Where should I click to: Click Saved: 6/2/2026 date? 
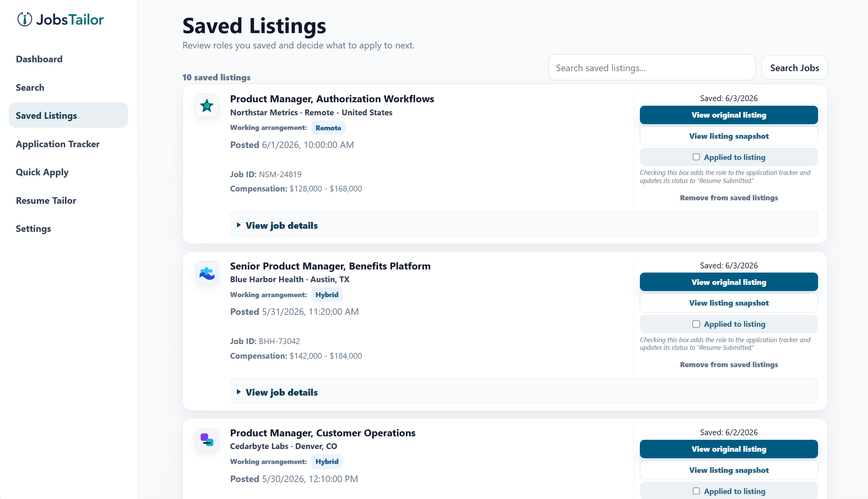coord(729,432)
